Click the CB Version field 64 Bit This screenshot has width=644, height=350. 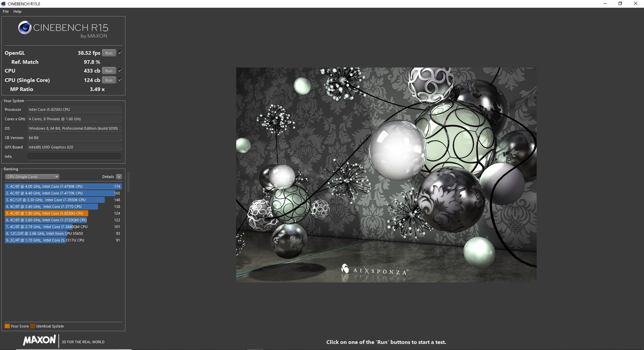pyautogui.click(x=74, y=138)
